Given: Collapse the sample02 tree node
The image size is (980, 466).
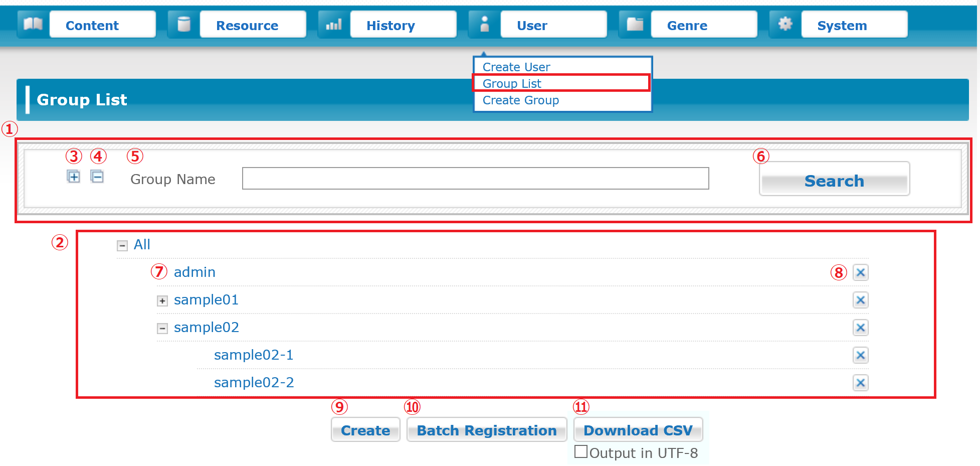Looking at the screenshot, I should click(162, 329).
